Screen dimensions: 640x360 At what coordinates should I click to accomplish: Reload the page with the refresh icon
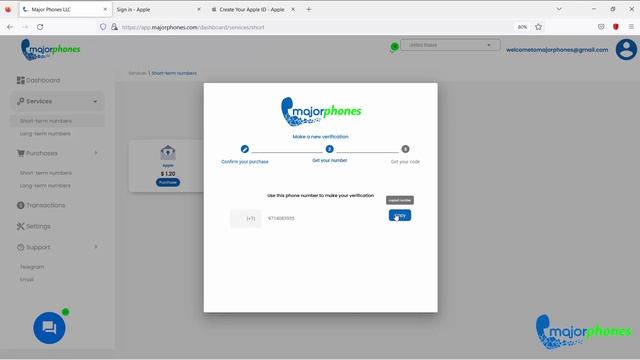(40, 27)
